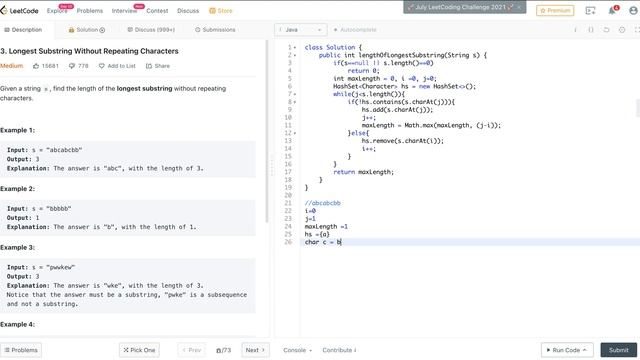This screenshot has height=360, width=640.
Task: Collapse the else block fold at line 12
Action: click(x=295, y=133)
